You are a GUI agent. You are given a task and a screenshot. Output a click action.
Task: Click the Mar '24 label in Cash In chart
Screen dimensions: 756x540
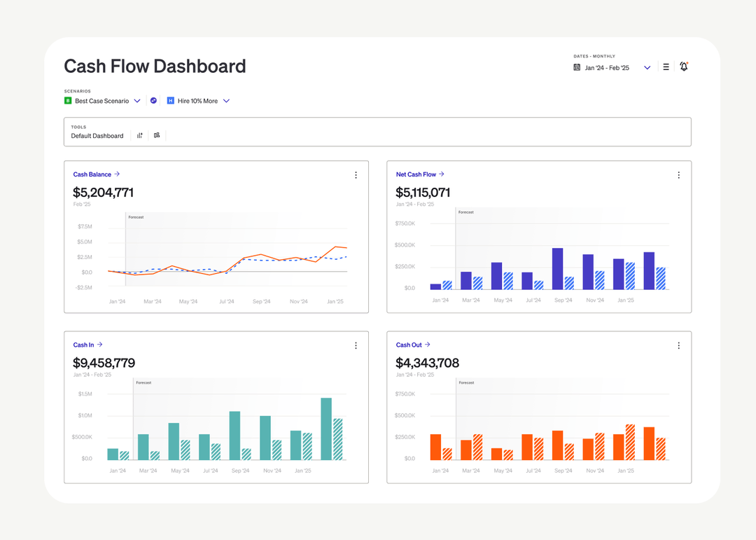148,471
